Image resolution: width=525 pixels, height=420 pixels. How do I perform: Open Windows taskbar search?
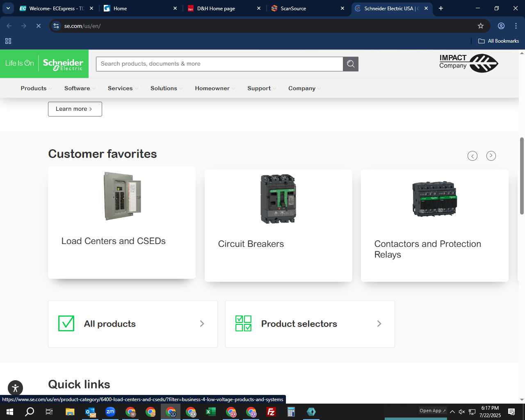pyautogui.click(x=30, y=412)
